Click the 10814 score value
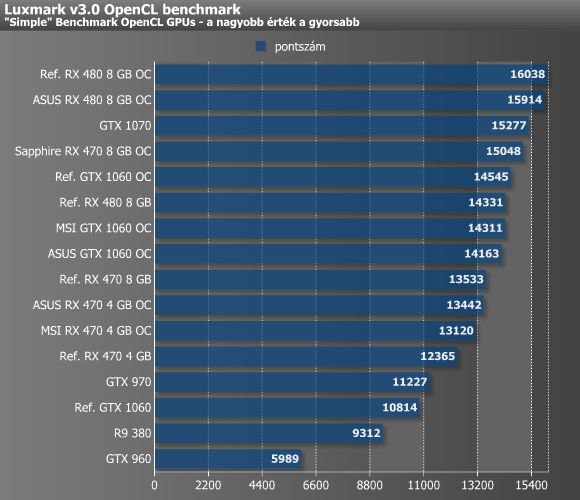580x500 pixels. point(399,408)
